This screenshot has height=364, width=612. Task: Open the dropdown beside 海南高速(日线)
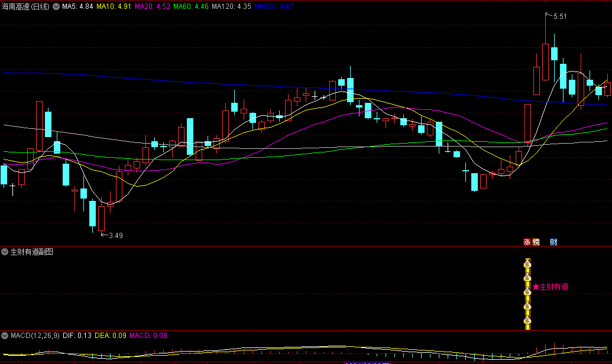(56, 6)
